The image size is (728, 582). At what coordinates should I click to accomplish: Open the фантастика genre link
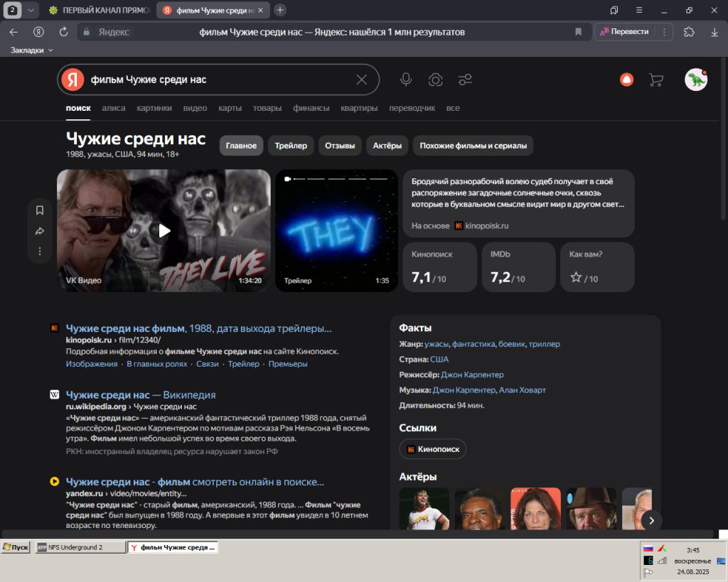[x=473, y=344]
